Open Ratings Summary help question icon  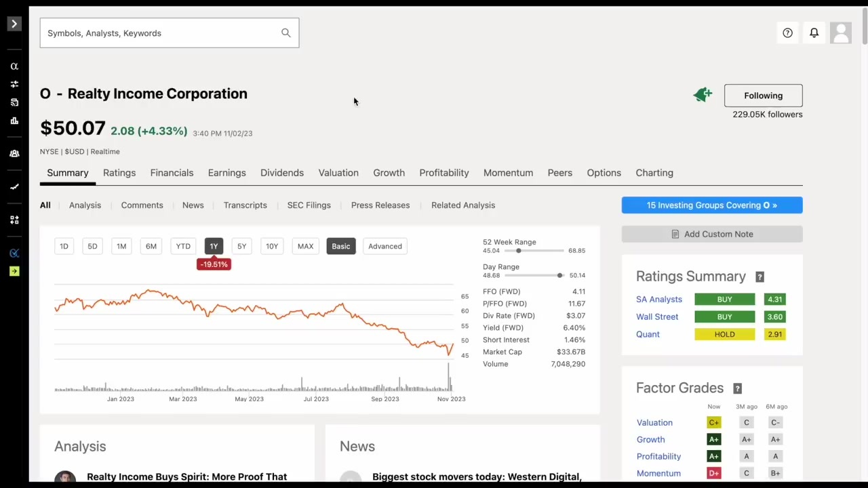click(759, 277)
